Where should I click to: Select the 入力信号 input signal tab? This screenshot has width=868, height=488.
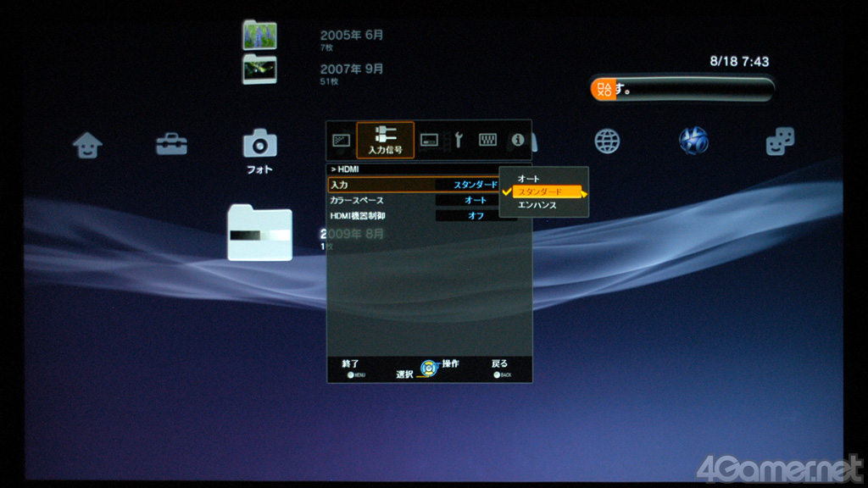coord(386,141)
